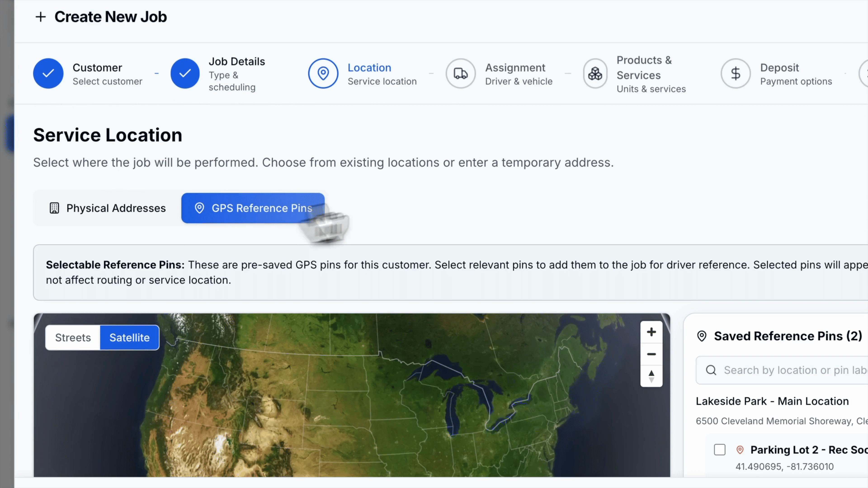Click the Assignment step truck icon
The width and height of the screenshot is (868, 488).
tap(460, 73)
